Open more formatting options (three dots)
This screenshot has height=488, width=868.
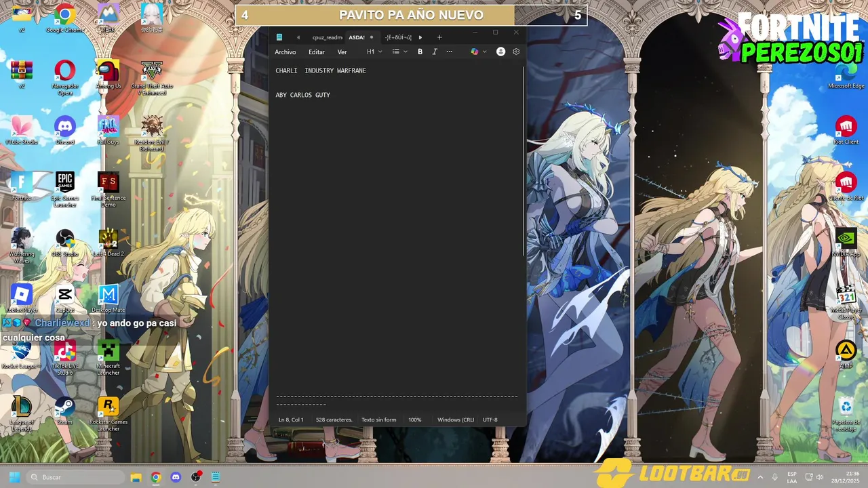449,52
